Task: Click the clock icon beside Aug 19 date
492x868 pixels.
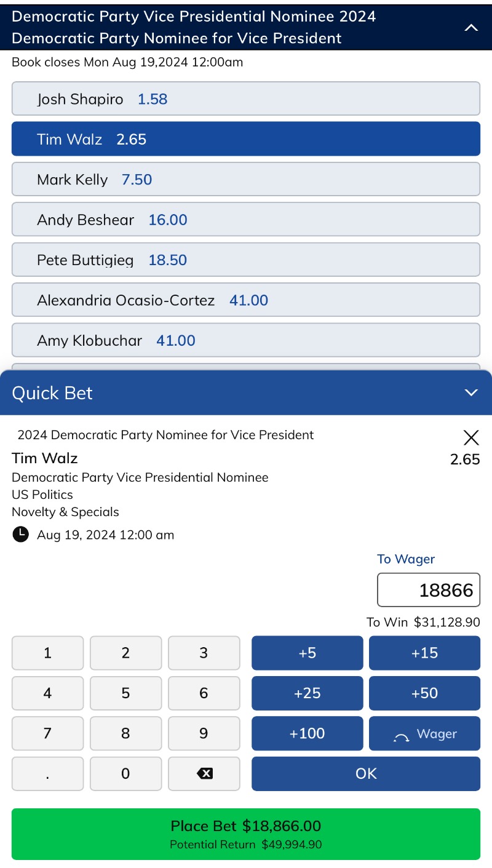Action: pos(20,534)
